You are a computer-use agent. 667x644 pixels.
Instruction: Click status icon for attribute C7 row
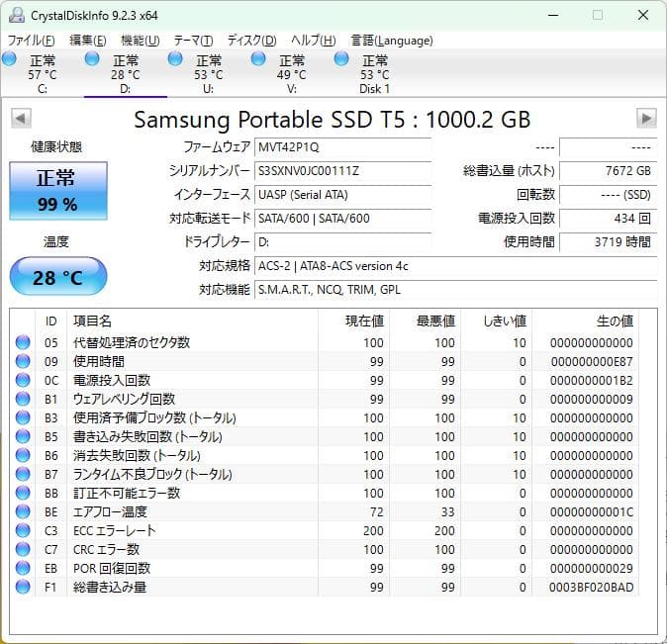[23, 549]
